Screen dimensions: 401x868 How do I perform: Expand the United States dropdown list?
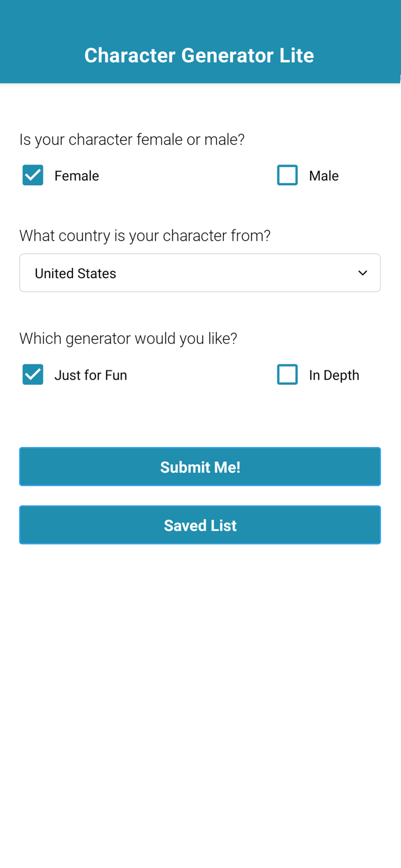click(x=200, y=272)
